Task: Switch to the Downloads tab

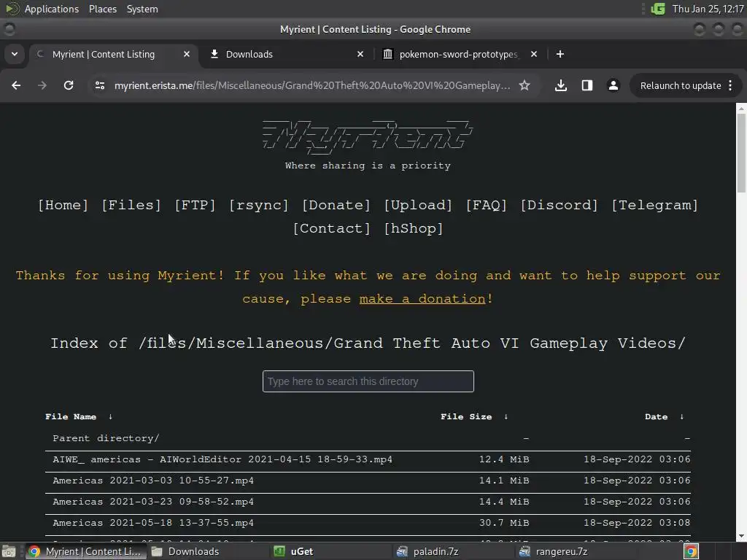Action: coord(285,54)
